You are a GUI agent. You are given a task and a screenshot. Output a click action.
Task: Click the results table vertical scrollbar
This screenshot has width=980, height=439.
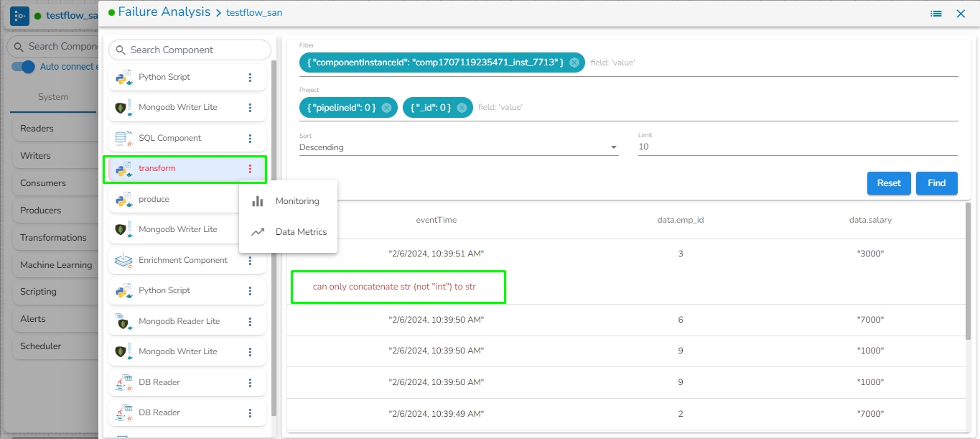(x=969, y=273)
